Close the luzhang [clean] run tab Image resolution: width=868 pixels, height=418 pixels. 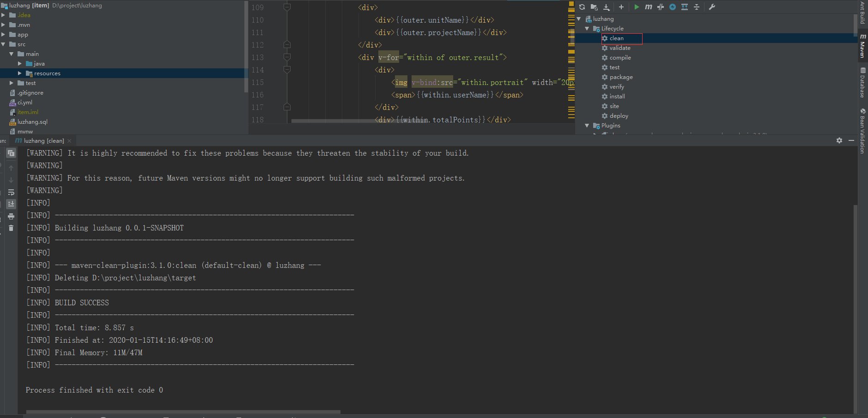coord(70,141)
